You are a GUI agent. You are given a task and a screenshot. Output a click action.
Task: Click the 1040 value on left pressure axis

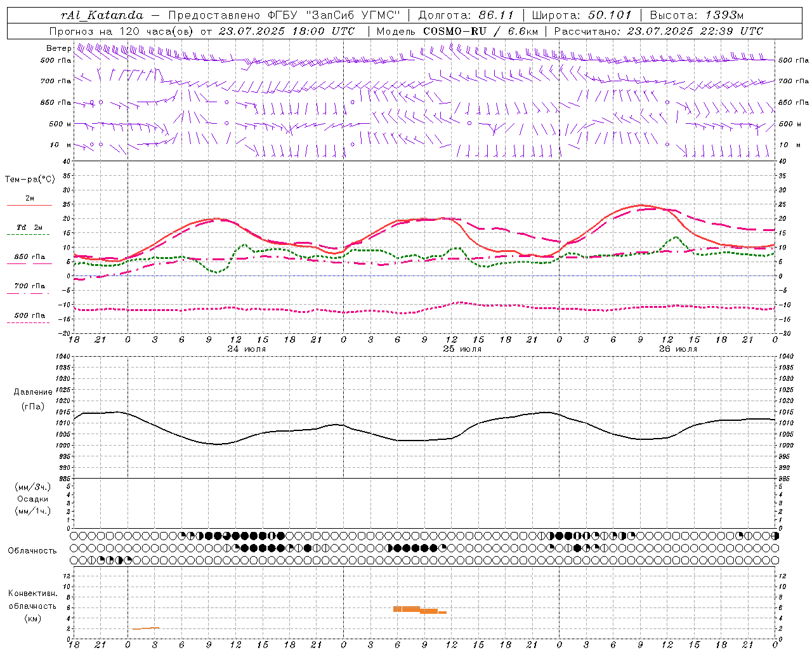click(x=64, y=357)
